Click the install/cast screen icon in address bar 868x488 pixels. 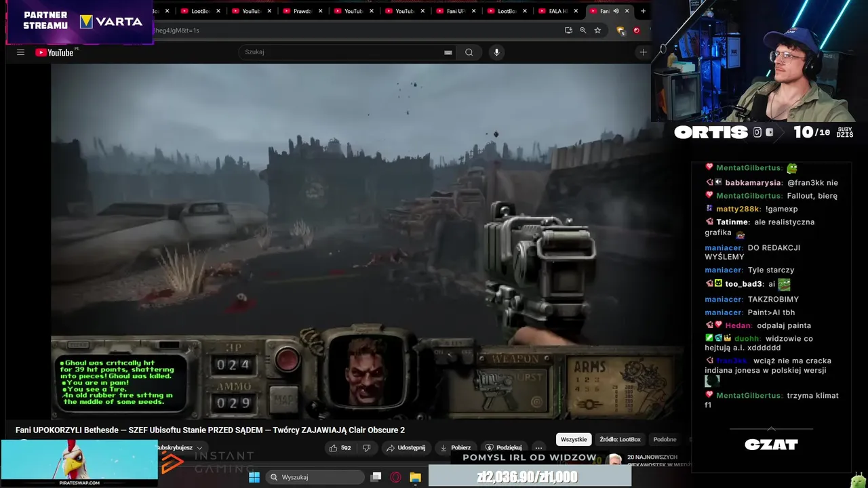coord(568,30)
